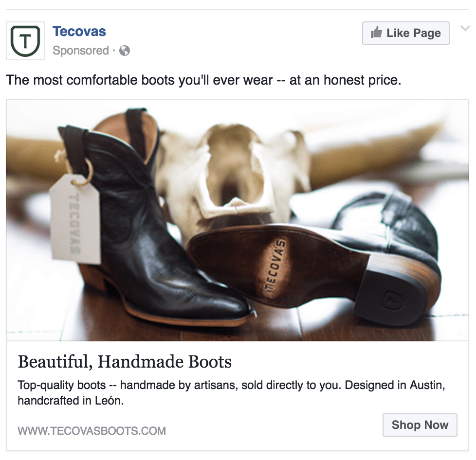Open the 'Beautiful, Handmade Boots' headline

click(125, 362)
